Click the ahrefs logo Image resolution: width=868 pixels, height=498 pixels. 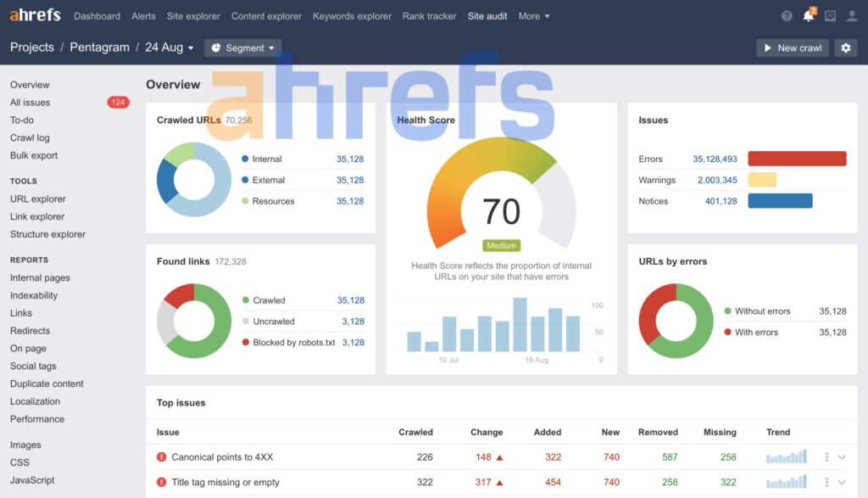coord(35,14)
